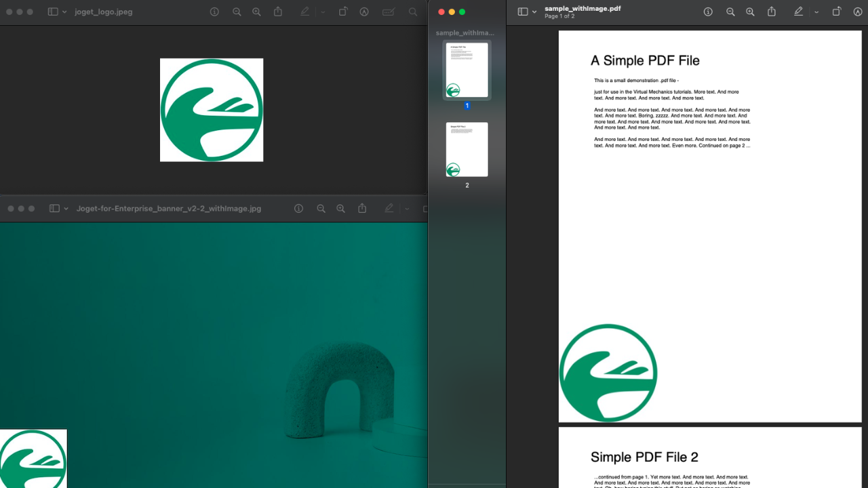Click the form-filling icon in joget_logo.jpeg window
The image size is (868, 488).
pos(389,12)
